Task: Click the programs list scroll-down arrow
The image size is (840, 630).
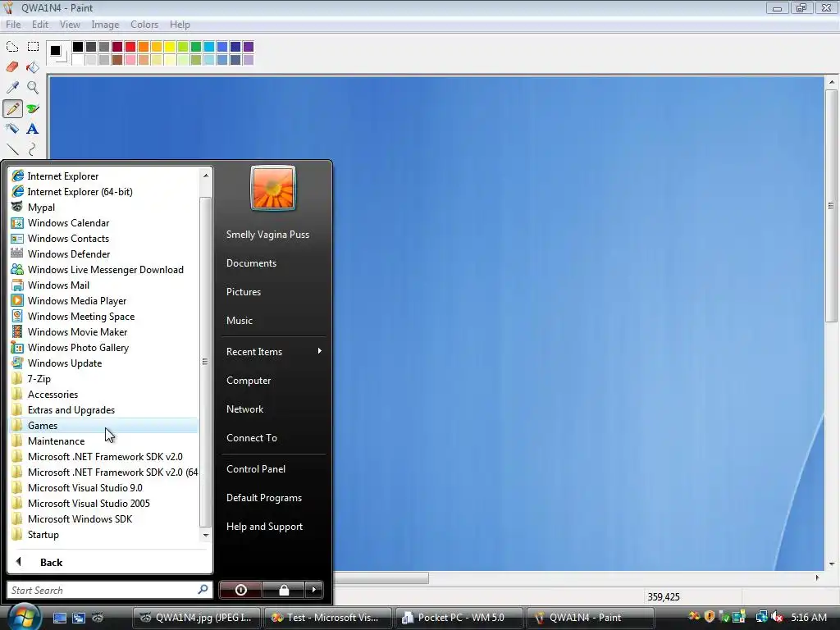Action: pyautogui.click(x=206, y=535)
